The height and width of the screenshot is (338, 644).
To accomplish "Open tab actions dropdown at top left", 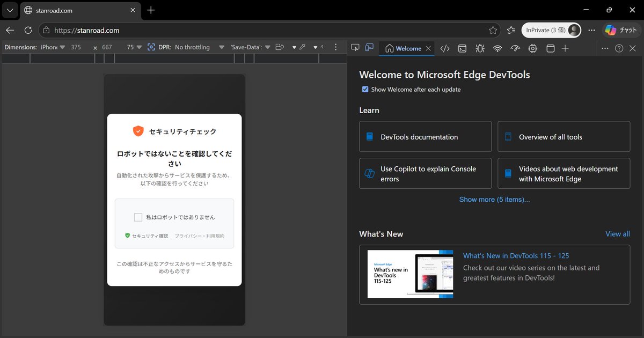I will [x=10, y=10].
